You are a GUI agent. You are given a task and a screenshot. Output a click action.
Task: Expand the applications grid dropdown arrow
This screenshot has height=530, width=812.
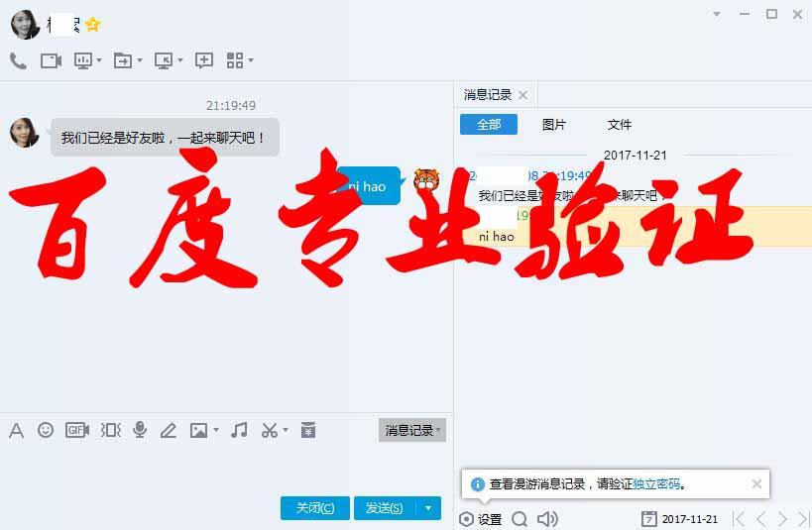[251, 60]
